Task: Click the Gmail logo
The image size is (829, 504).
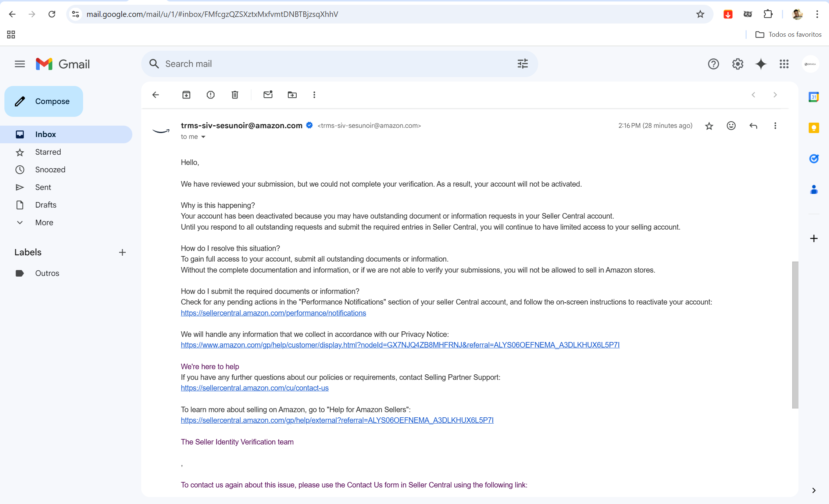Action: (x=63, y=64)
